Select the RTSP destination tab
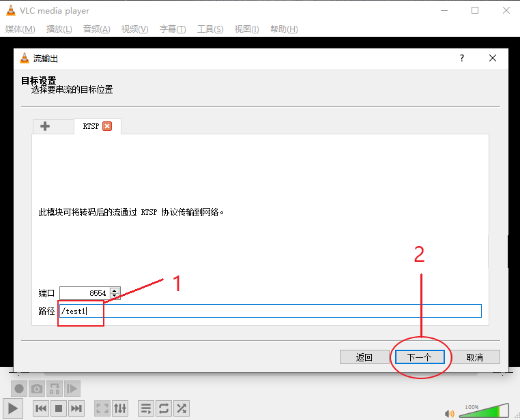The image size is (520, 420). (x=91, y=126)
